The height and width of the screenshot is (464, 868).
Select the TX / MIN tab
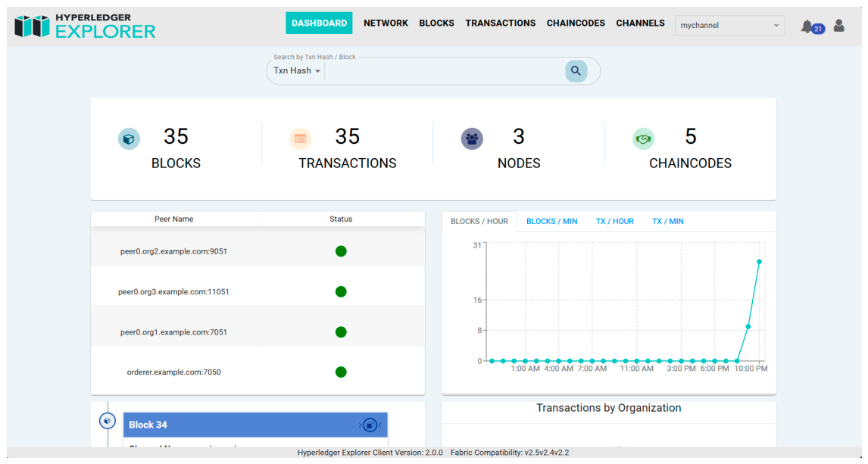[x=667, y=221]
